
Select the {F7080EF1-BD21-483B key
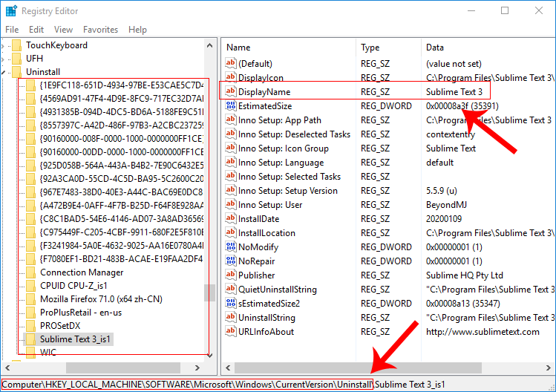click(121, 259)
